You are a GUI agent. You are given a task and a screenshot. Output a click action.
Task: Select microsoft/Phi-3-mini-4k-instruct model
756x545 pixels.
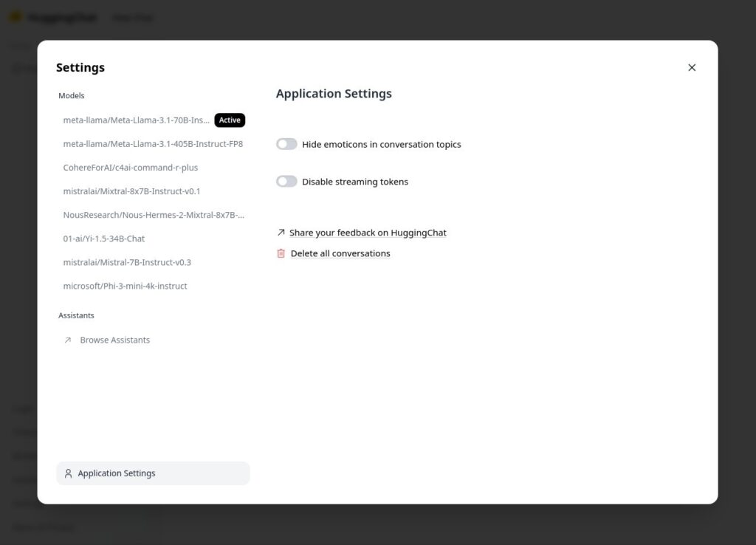click(x=153, y=286)
